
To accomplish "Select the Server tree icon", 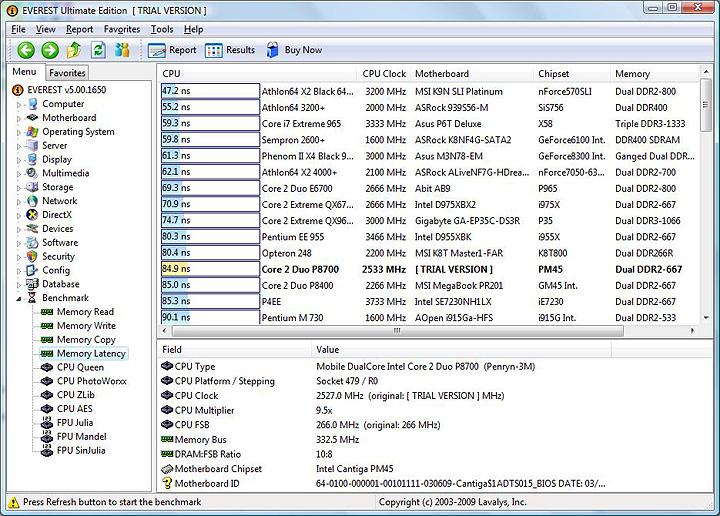I will (x=32, y=146).
